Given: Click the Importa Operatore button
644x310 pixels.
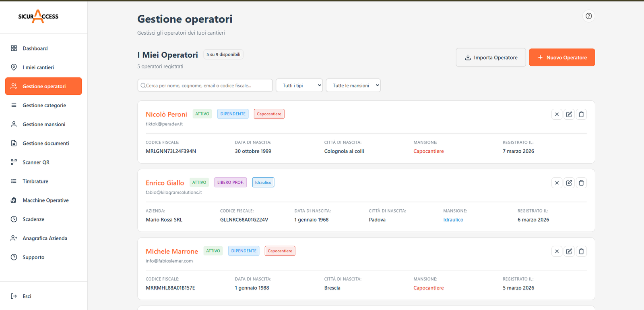Looking at the screenshot, I should tap(491, 58).
